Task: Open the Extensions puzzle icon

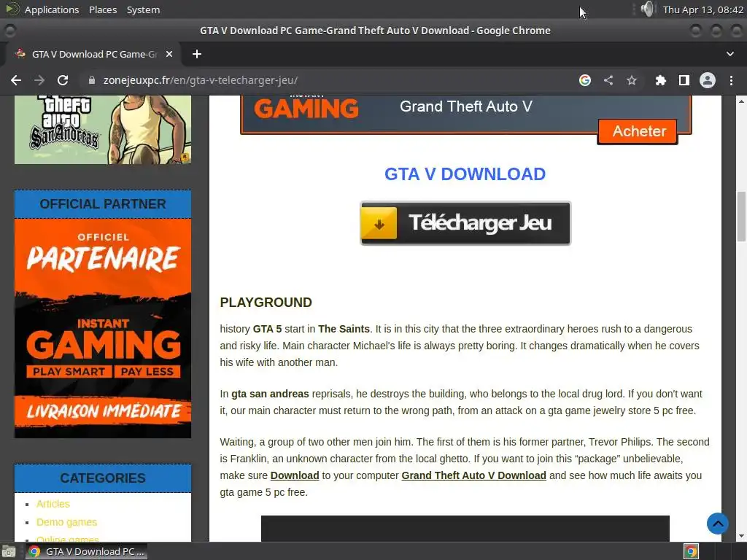Action: pyautogui.click(x=660, y=80)
